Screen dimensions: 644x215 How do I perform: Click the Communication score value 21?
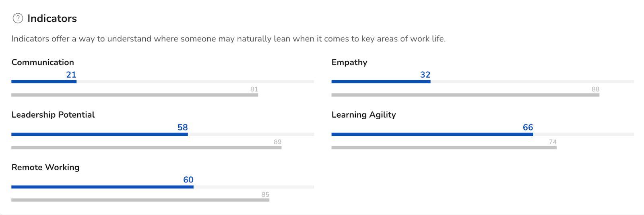[71, 74]
